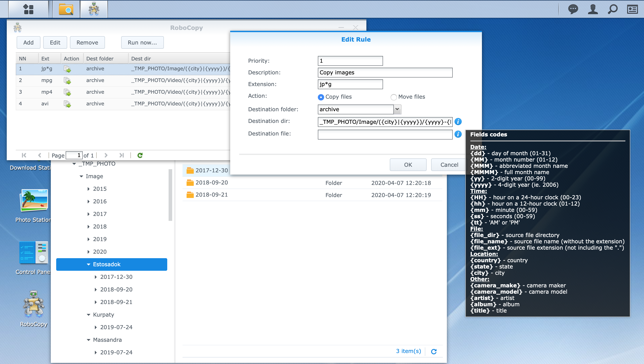Click the Edit rule button
The height and width of the screenshot is (364, 644).
55,42
